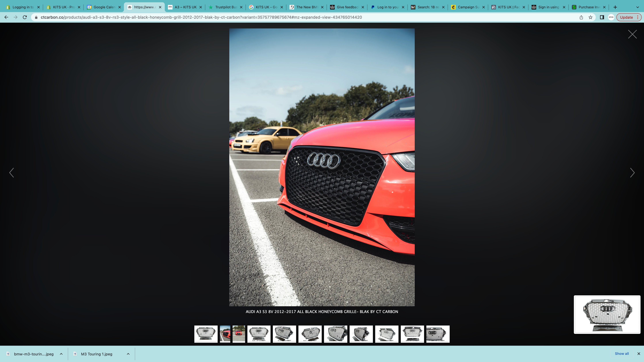This screenshot has width=644, height=362.
Task: Go to next product image arrow
Action: (x=632, y=173)
